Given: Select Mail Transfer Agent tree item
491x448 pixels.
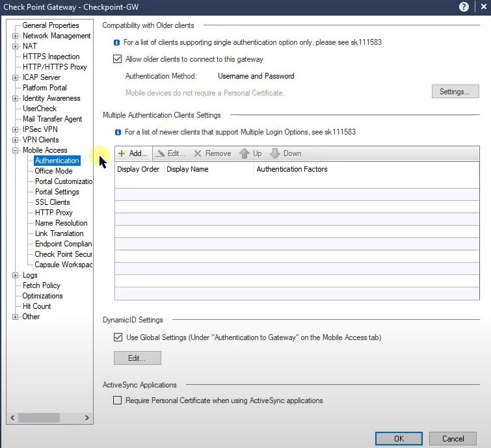Looking at the screenshot, I should 52,119.
